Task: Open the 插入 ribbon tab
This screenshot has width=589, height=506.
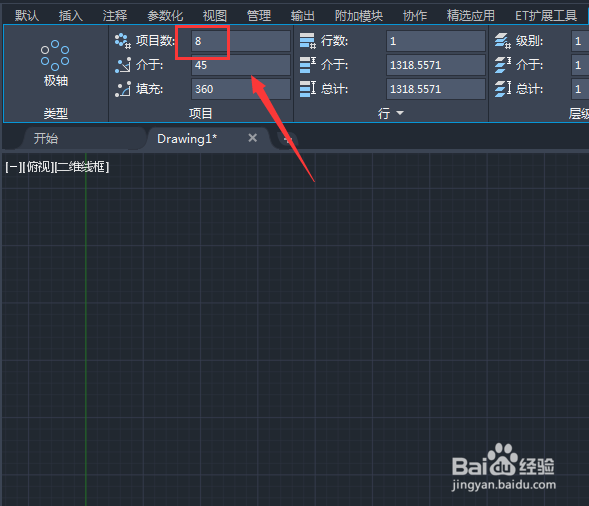Action: point(71,16)
